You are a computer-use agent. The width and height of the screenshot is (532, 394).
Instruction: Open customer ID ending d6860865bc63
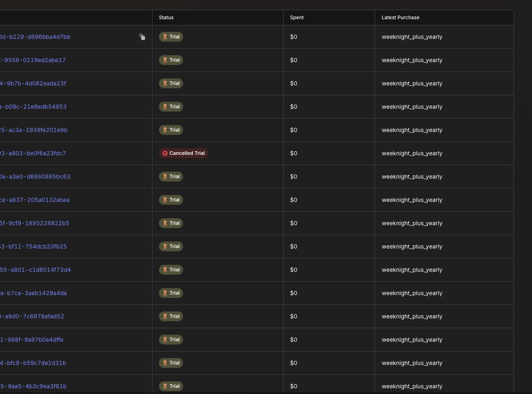click(35, 177)
